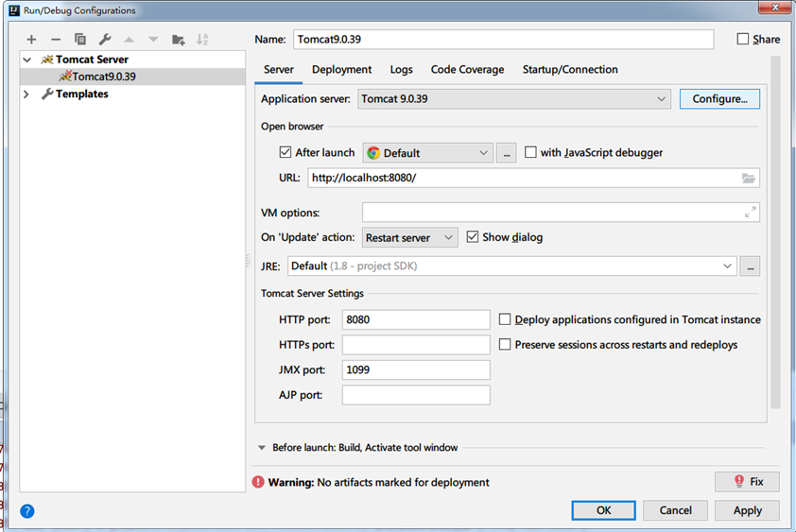Move configuration up arrow icon
The height and width of the screenshot is (532, 796).
129,39
